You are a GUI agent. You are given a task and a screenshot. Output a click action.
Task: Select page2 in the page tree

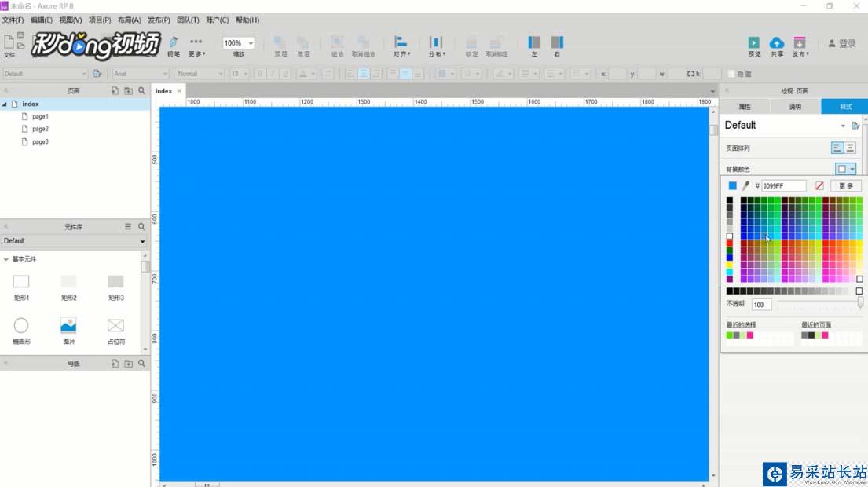(x=40, y=129)
